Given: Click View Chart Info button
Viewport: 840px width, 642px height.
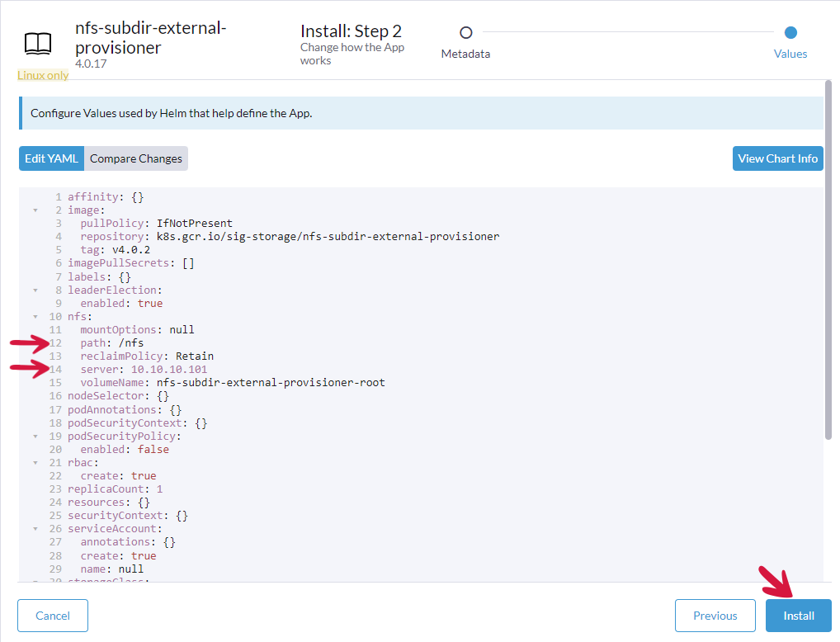Looking at the screenshot, I should (777, 158).
